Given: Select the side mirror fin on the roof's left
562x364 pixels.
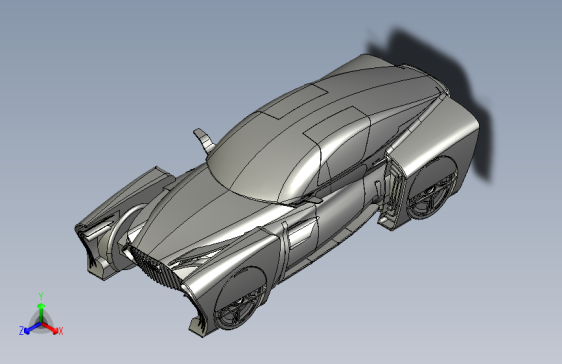Looking at the screenshot, I should pos(204,140).
